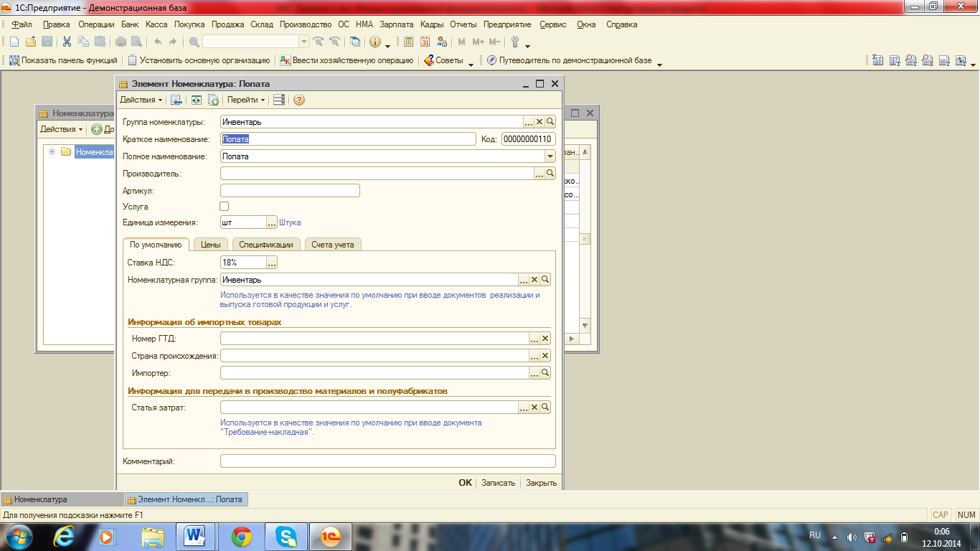The width and height of the screenshot is (980, 551).
Task: Click the Open file folder icon
Action: tap(31, 42)
